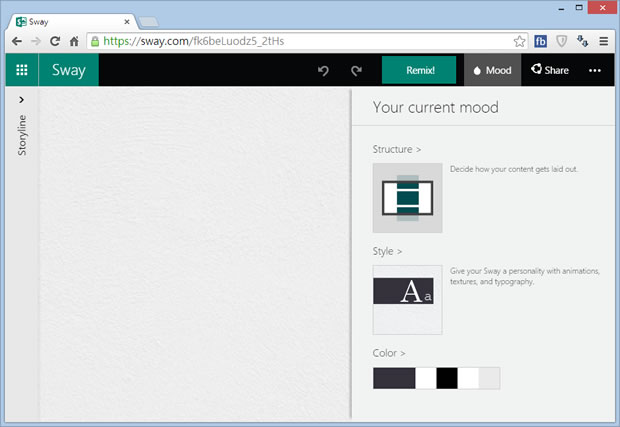620x427 pixels.
Task: Go forward in the browser
Action: (x=36, y=41)
